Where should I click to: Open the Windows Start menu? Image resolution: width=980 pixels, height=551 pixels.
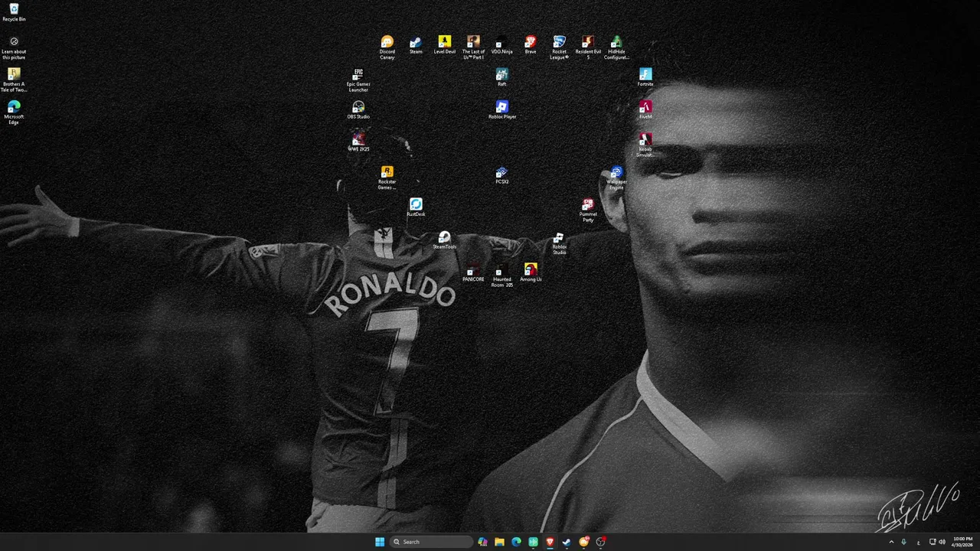pyautogui.click(x=380, y=542)
